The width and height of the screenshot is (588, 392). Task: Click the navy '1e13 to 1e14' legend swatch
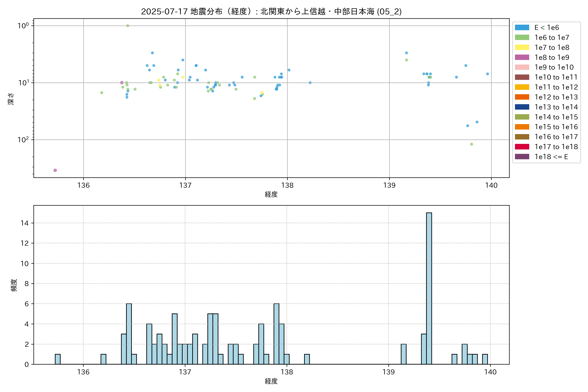[522, 107]
